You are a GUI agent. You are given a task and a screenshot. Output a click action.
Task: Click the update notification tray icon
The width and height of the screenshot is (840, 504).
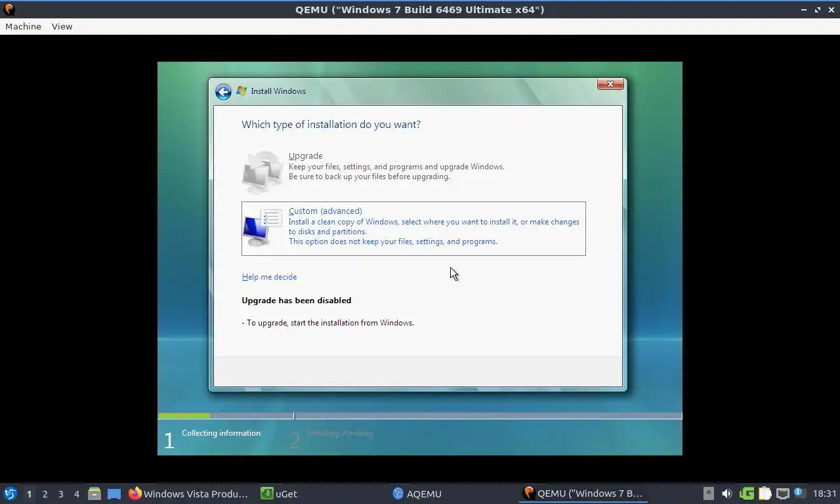[799, 493]
